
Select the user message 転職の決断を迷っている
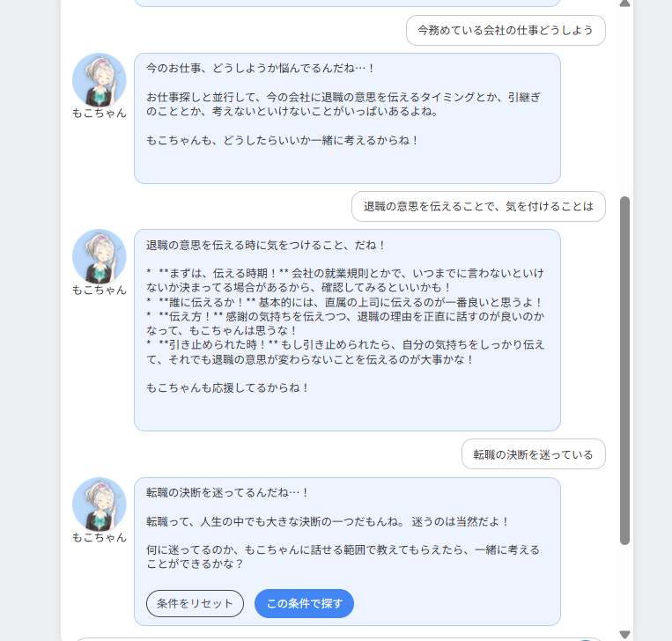click(x=533, y=454)
